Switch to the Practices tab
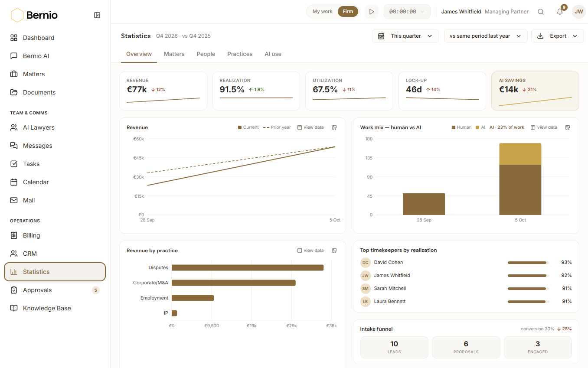588x368 pixels. pyautogui.click(x=240, y=54)
